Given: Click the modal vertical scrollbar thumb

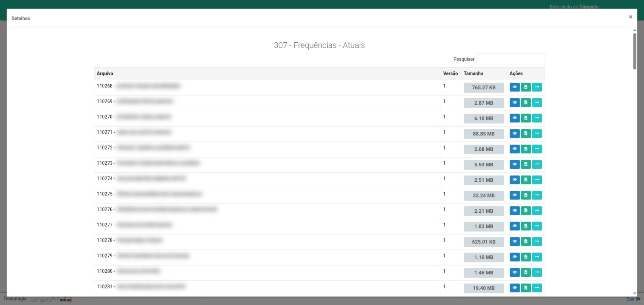Looking at the screenshot, I should click(x=634, y=51).
